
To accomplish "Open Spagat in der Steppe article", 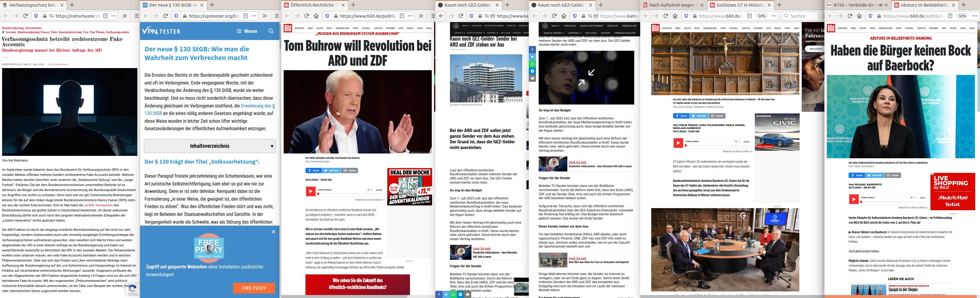I will pyautogui.click(x=903, y=290).
